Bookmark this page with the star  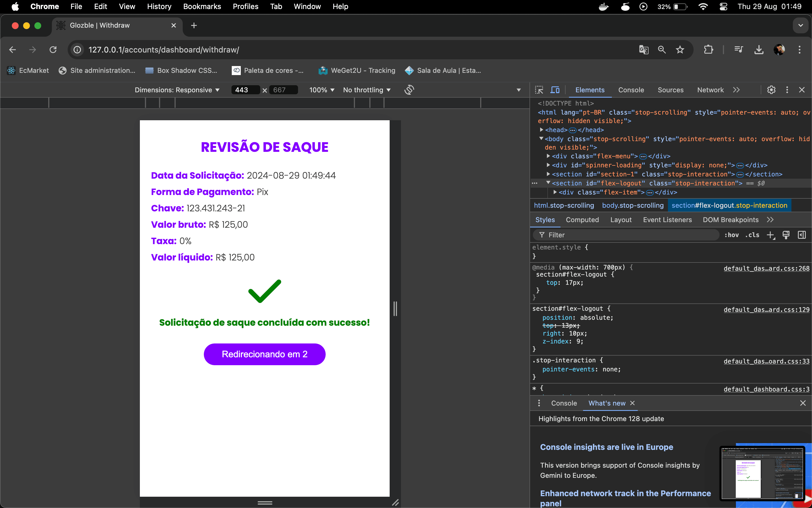(x=680, y=50)
